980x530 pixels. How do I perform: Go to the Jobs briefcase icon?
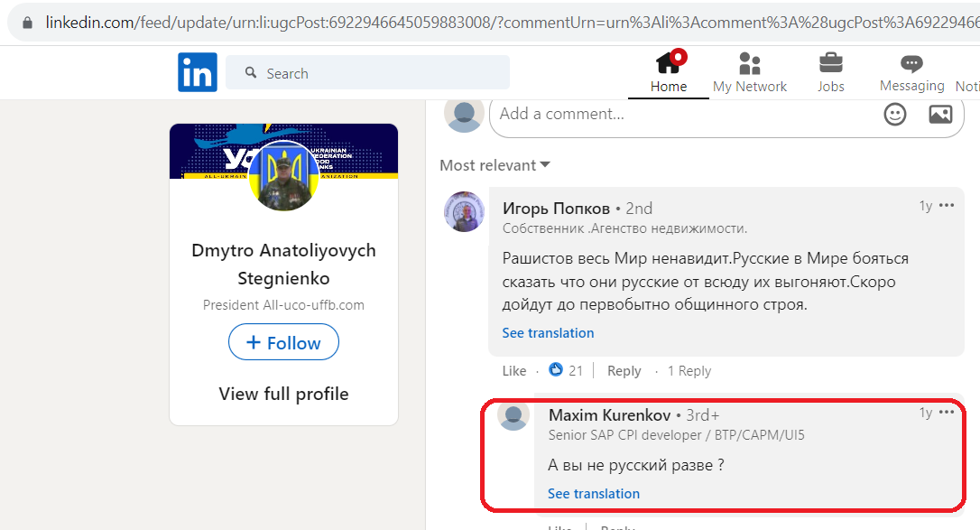[x=830, y=63]
